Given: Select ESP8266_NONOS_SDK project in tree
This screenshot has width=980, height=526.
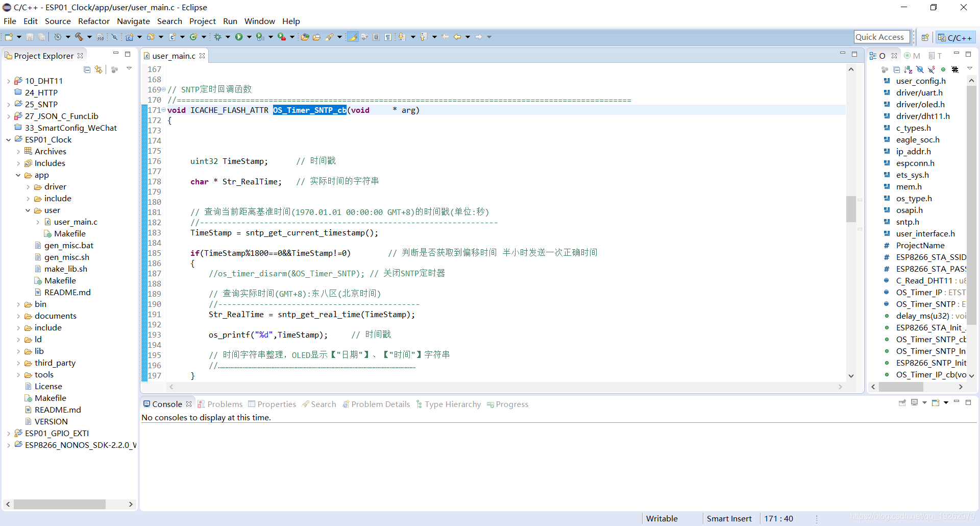Looking at the screenshot, I should coord(80,445).
